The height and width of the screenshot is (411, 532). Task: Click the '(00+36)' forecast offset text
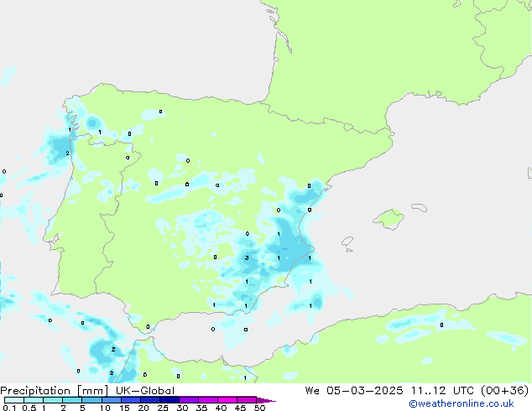505,391
